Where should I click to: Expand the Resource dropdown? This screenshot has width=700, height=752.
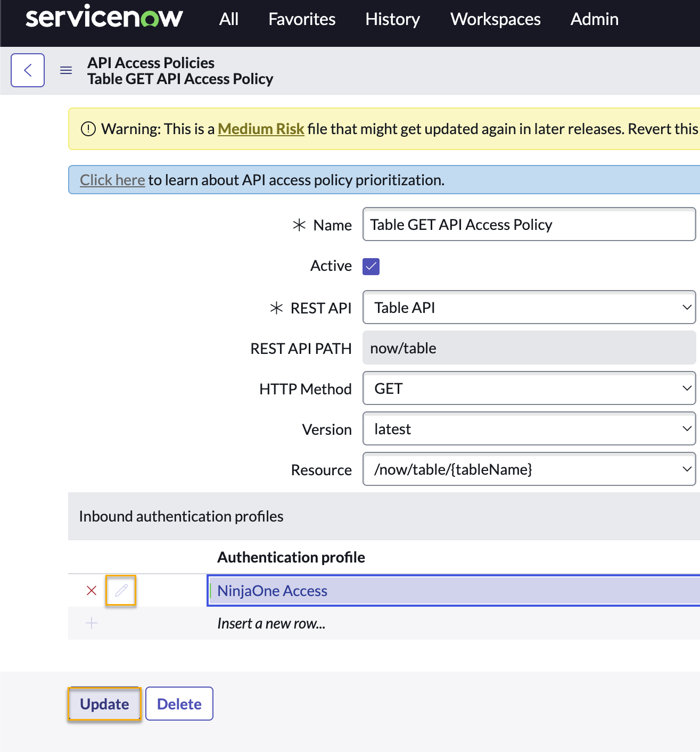coord(529,469)
